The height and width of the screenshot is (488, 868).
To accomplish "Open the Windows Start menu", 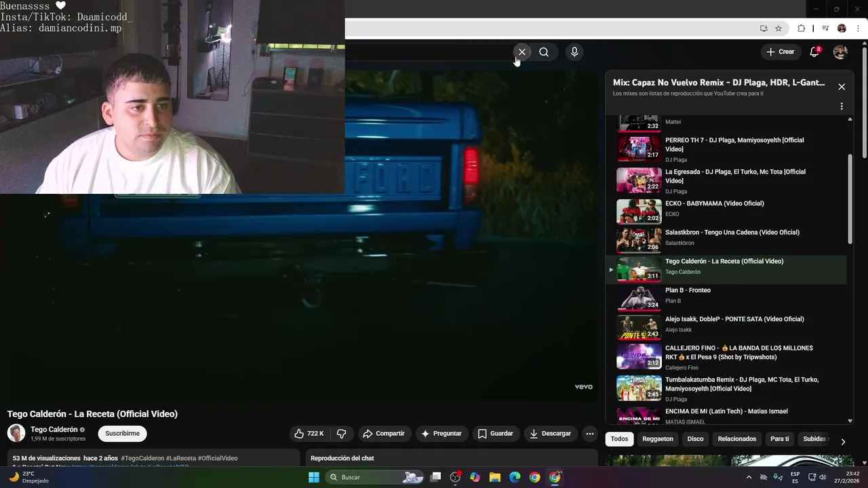I will (313, 477).
